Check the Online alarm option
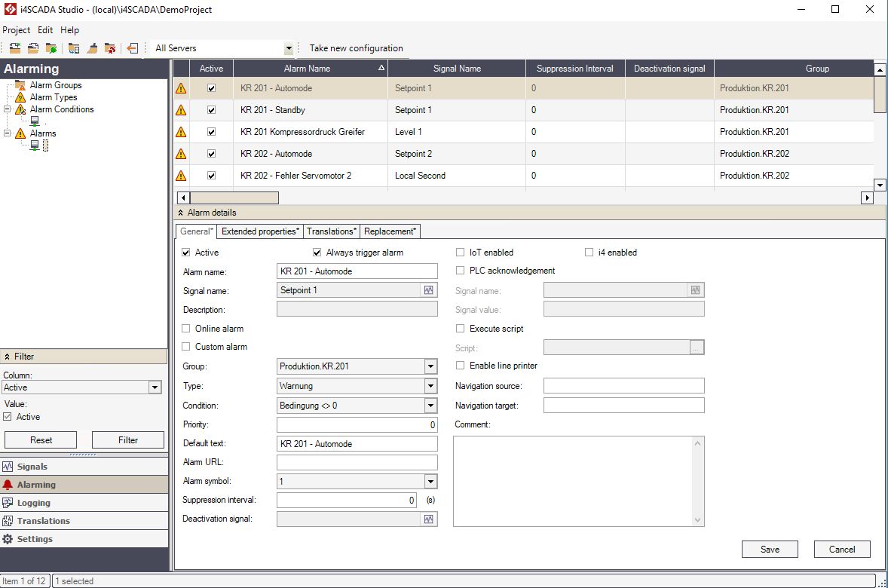888x588 pixels. tap(186, 329)
